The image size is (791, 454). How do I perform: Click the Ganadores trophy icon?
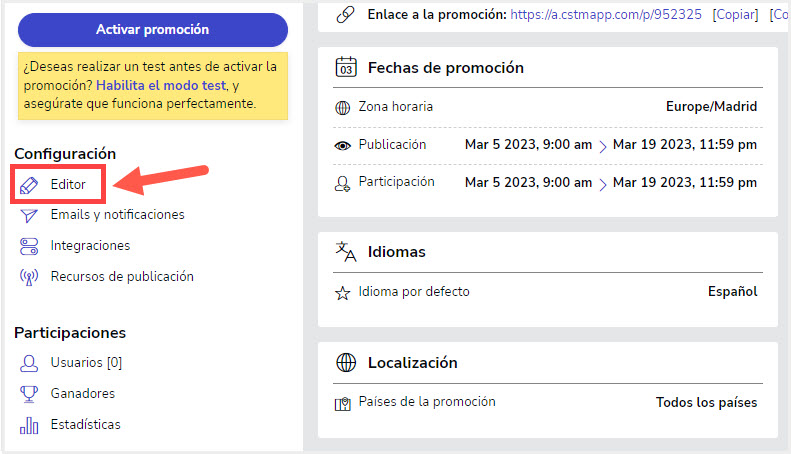(x=29, y=394)
